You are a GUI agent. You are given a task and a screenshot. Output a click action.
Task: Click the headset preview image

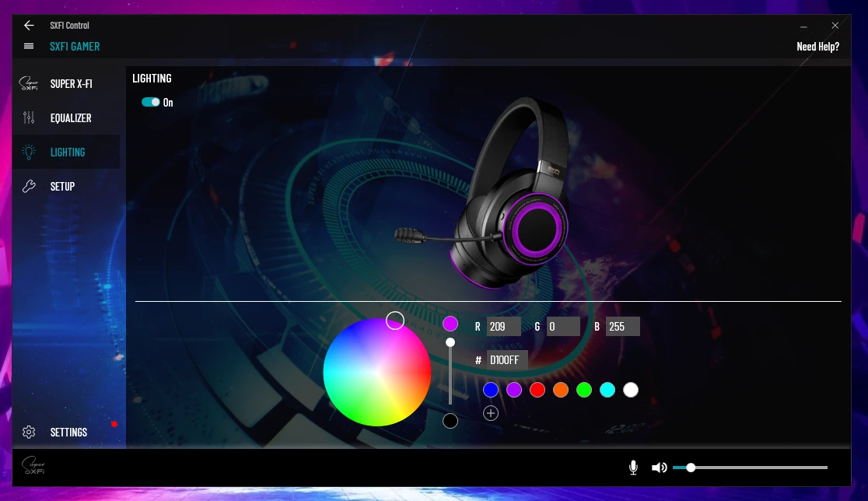click(x=481, y=193)
